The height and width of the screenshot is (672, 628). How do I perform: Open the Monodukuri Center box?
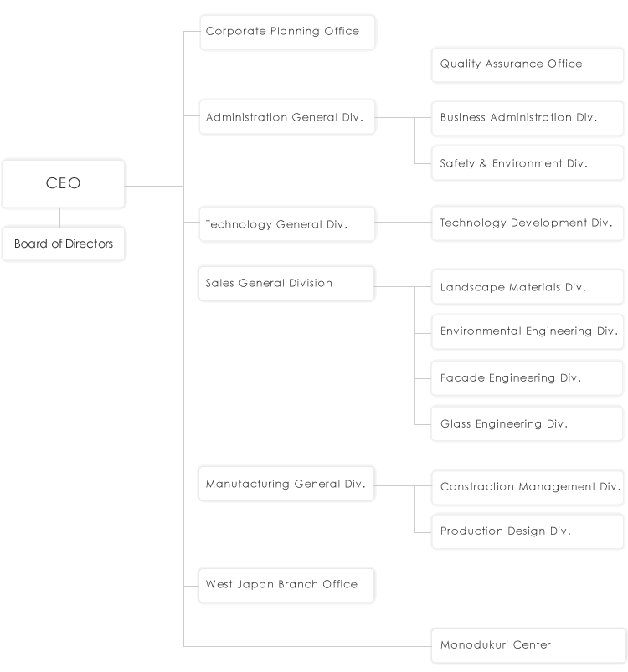(528, 644)
